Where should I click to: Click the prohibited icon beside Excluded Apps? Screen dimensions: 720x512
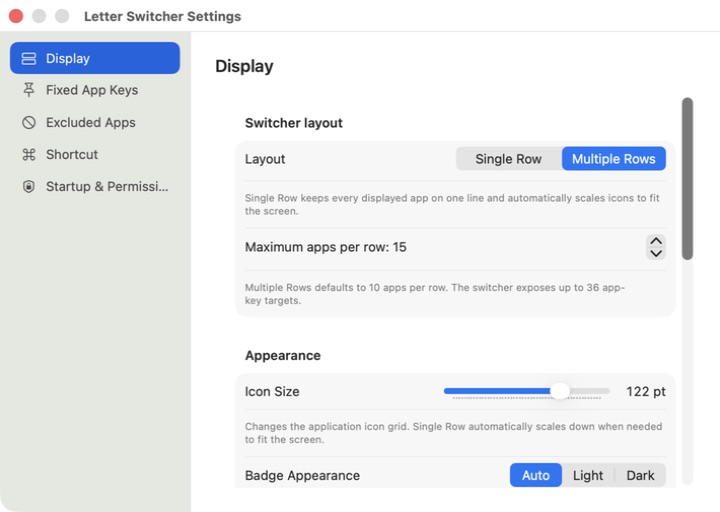[28, 123]
